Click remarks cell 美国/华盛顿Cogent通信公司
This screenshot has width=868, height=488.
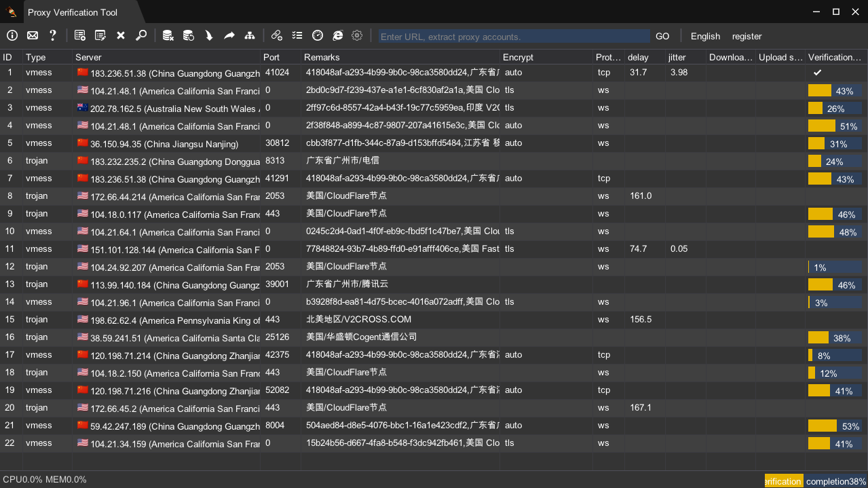(361, 337)
